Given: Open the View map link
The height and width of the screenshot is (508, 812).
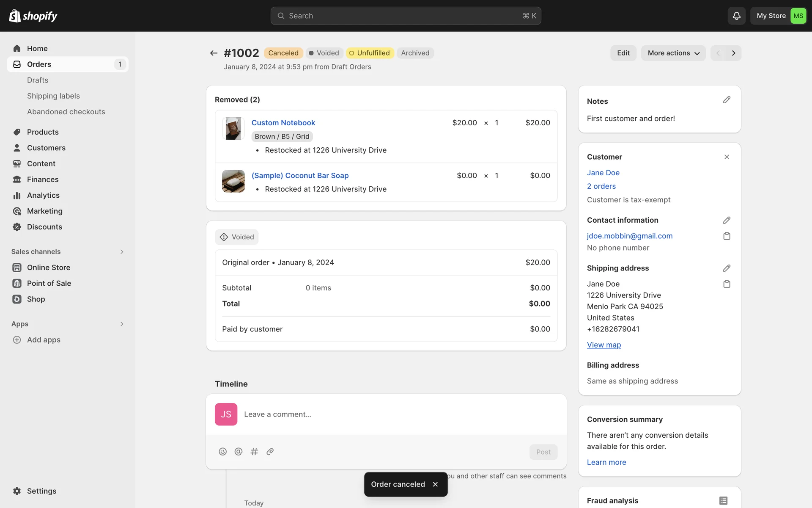Looking at the screenshot, I should [x=604, y=345].
